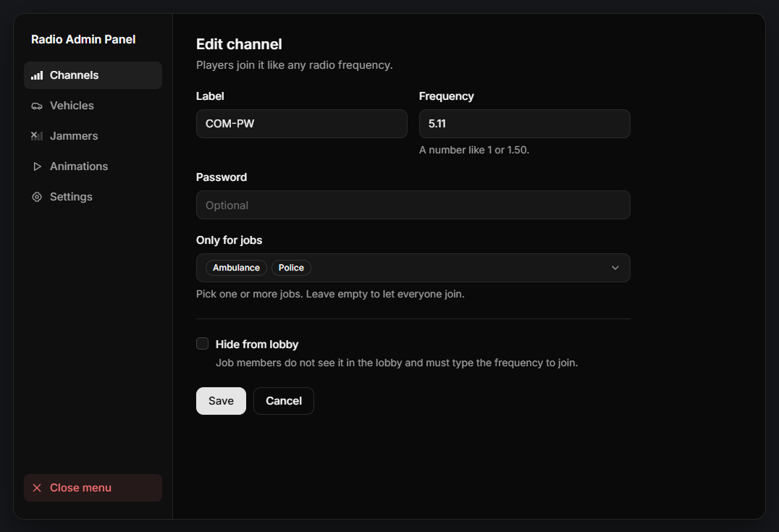Click the Label field caption above COM-PW
Viewport: 779px width, 532px height.
(210, 96)
